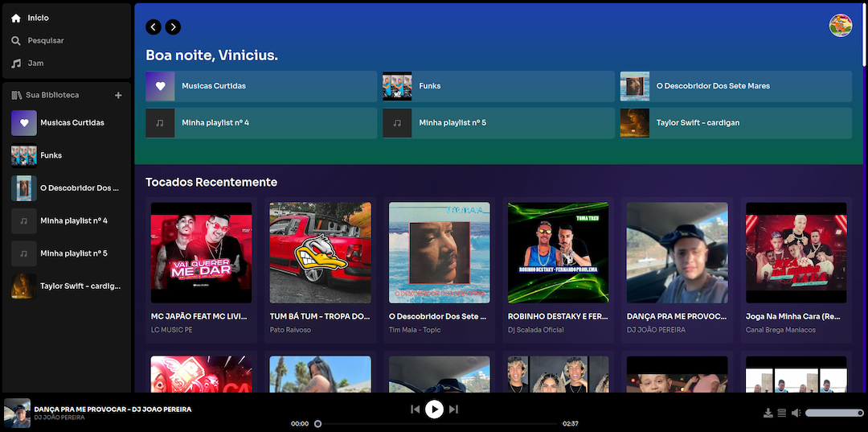Open Minha playlist nº 4 in sidebar
This screenshot has width=868, height=432.
(x=67, y=221)
